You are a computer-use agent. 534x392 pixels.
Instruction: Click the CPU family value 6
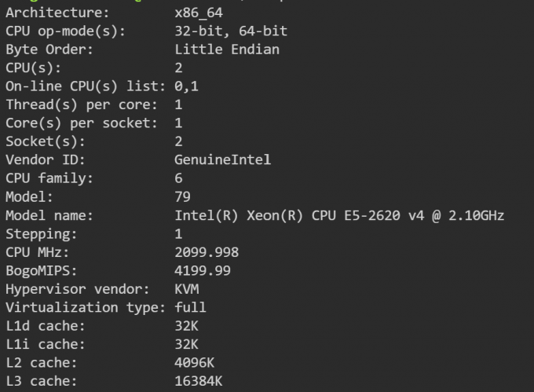pyautogui.click(x=178, y=178)
